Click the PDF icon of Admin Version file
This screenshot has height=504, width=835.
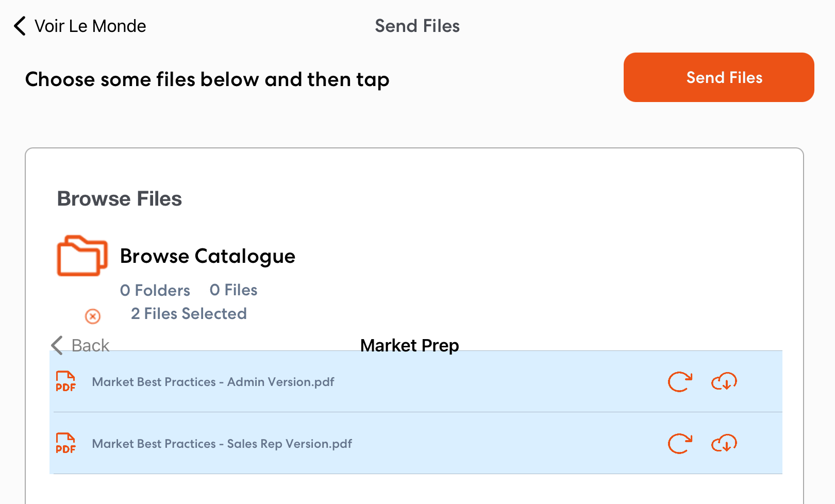pyautogui.click(x=66, y=382)
